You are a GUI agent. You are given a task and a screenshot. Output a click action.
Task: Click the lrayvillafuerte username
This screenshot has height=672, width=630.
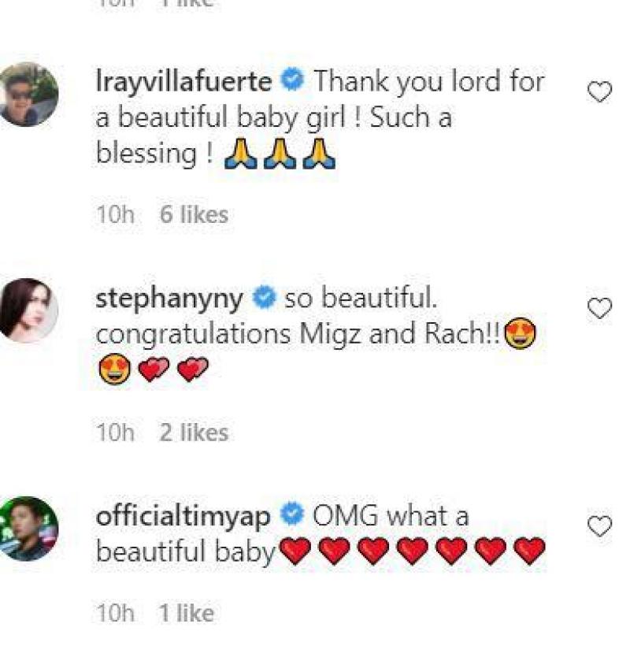(x=183, y=82)
